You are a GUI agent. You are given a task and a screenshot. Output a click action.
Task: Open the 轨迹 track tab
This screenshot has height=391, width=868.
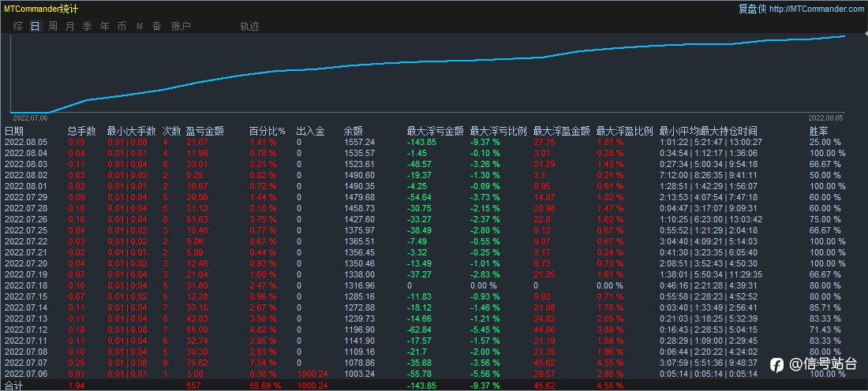point(249,26)
